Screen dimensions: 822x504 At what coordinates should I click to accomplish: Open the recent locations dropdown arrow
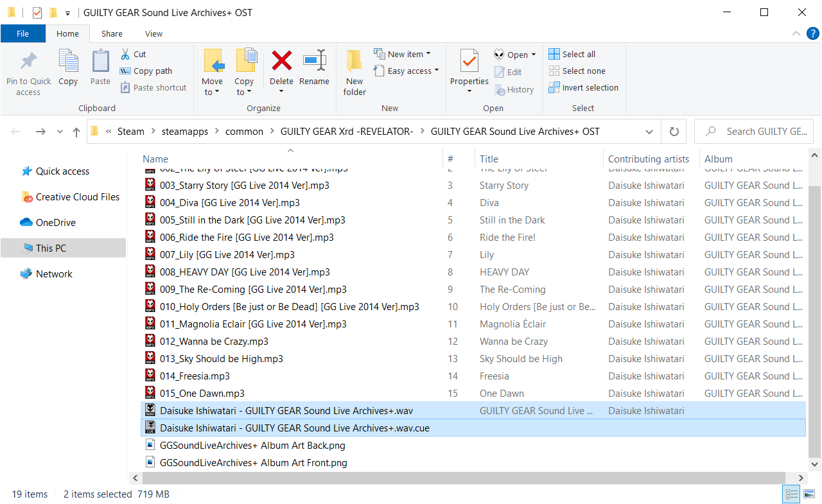(60, 132)
